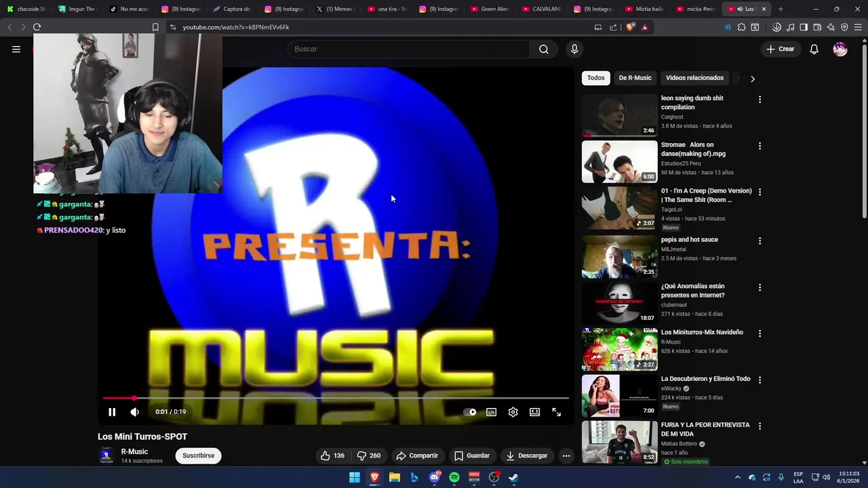Open more actions ellipsis below video

(566, 455)
